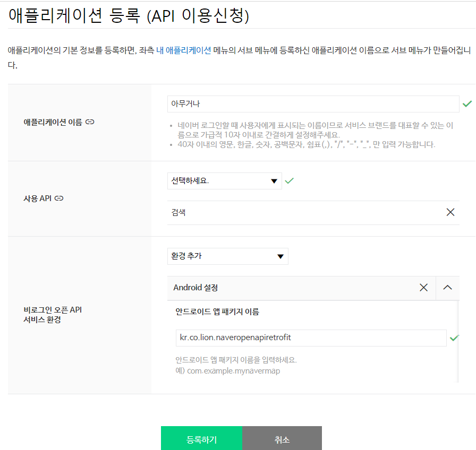Open the 내 애플리케이션 link
The image size is (476, 450).
click(184, 50)
